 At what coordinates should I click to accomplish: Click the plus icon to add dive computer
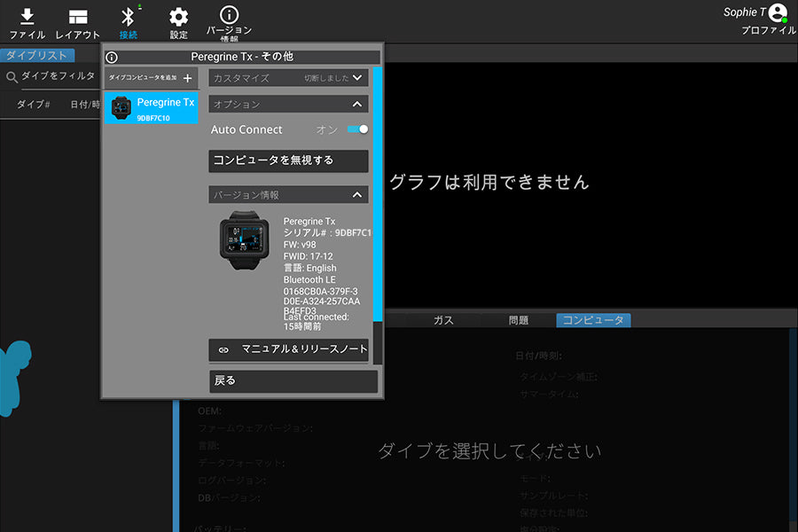pos(187,78)
